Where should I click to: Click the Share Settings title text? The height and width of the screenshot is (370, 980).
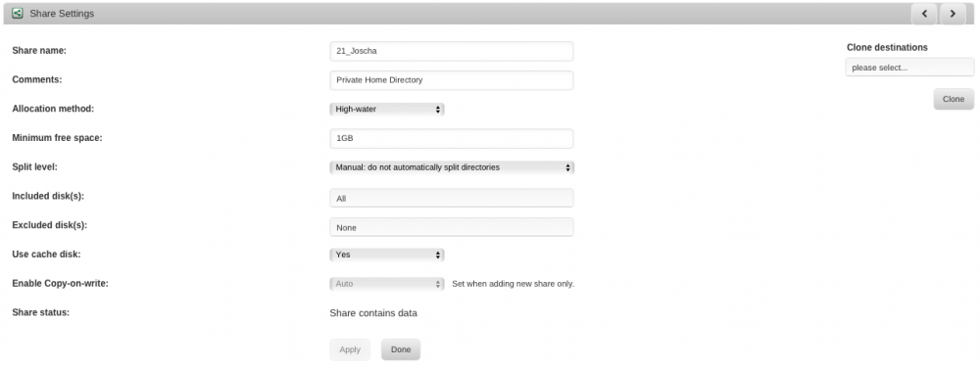tap(62, 13)
